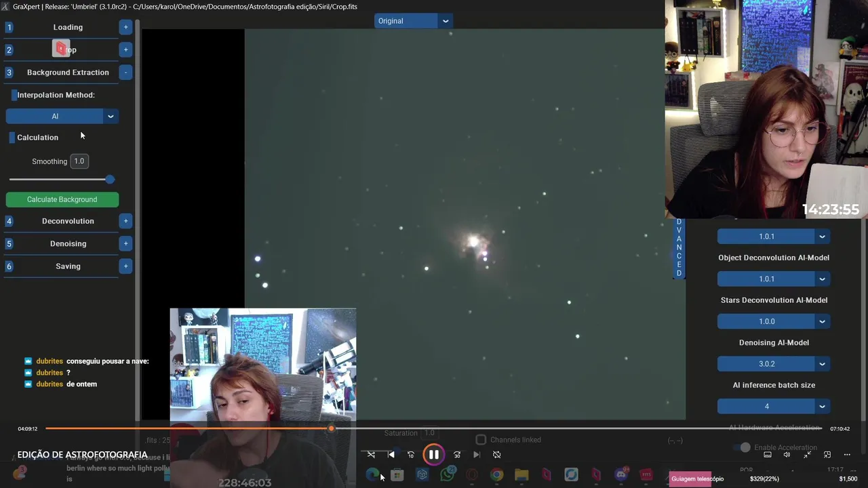Click the '$329(22%)' goal progress text
The height and width of the screenshot is (488, 868).
764,479
